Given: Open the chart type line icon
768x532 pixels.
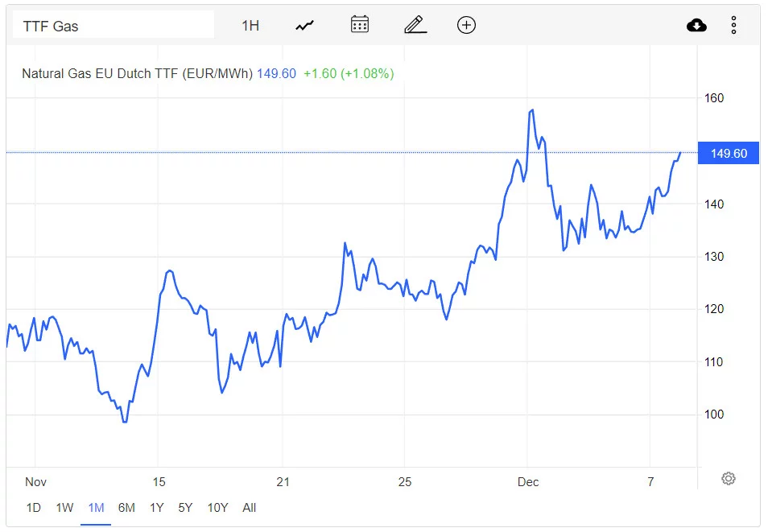Looking at the screenshot, I should point(304,26).
